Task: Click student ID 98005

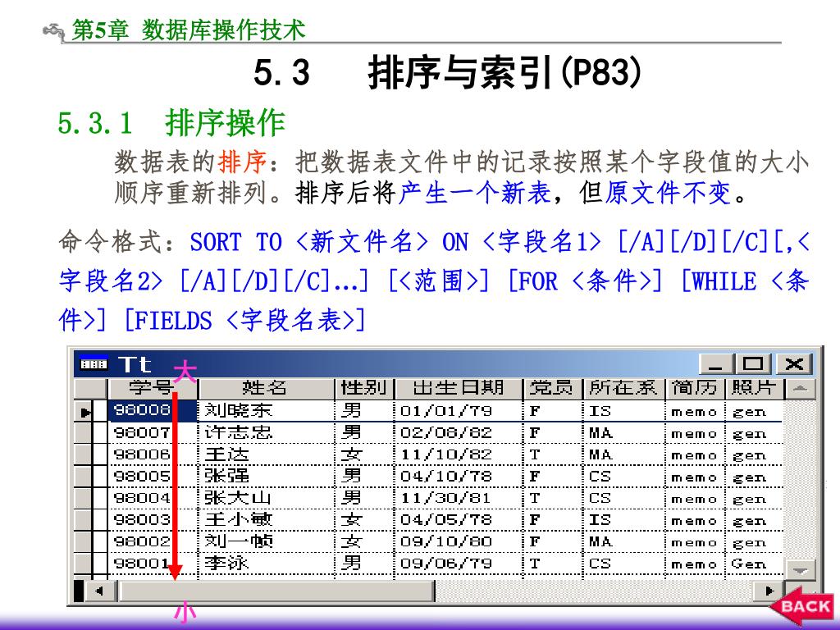Action: 143,477
